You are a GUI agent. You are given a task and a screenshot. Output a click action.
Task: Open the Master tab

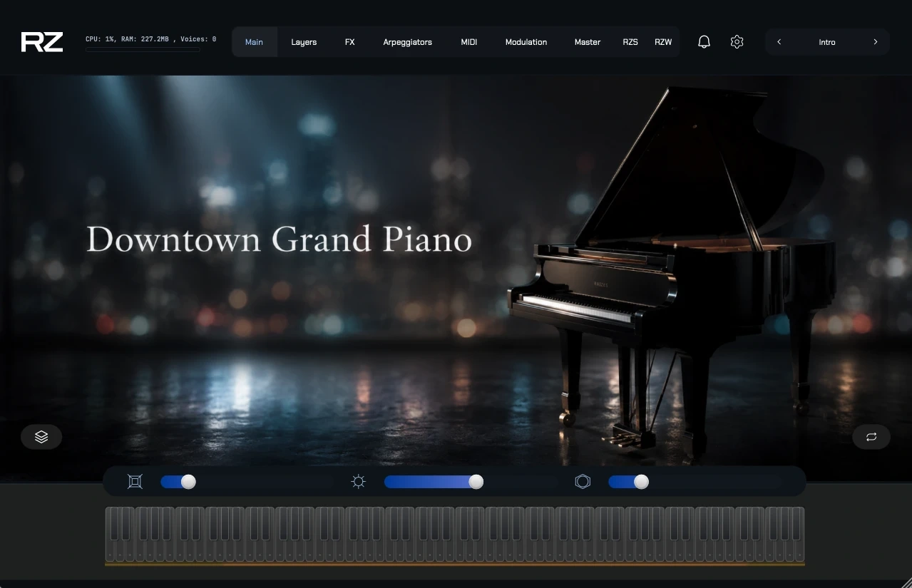click(x=588, y=42)
